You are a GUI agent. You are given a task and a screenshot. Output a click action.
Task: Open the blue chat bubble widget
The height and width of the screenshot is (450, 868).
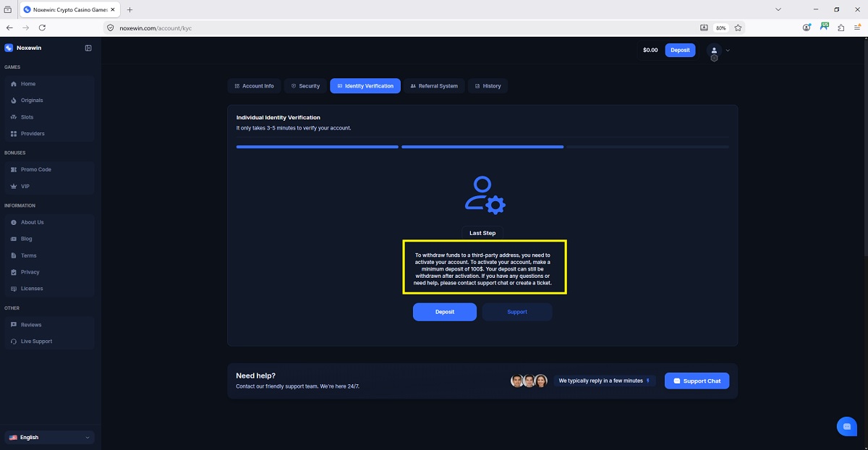tap(847, 426)
